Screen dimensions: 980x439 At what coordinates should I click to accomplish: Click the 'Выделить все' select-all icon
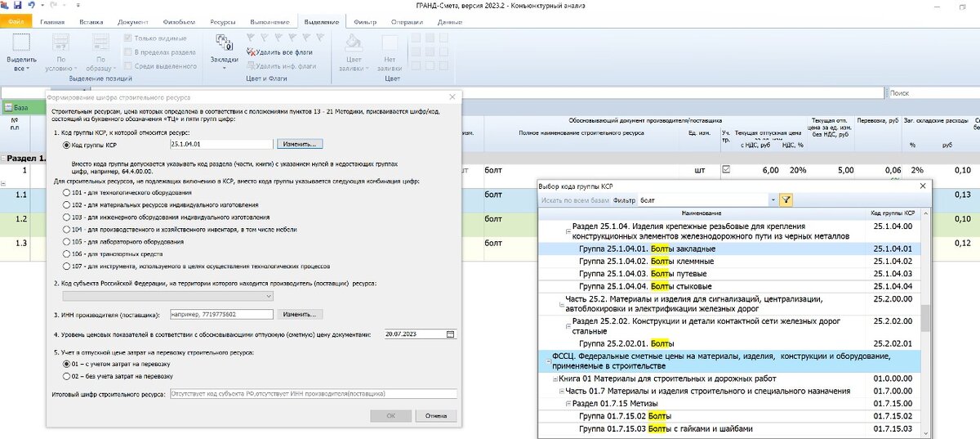(21, 43)
